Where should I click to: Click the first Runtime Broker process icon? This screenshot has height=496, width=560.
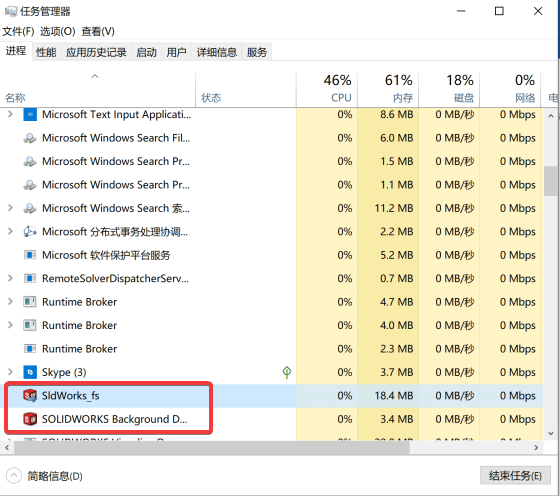(x=30, y=302)
